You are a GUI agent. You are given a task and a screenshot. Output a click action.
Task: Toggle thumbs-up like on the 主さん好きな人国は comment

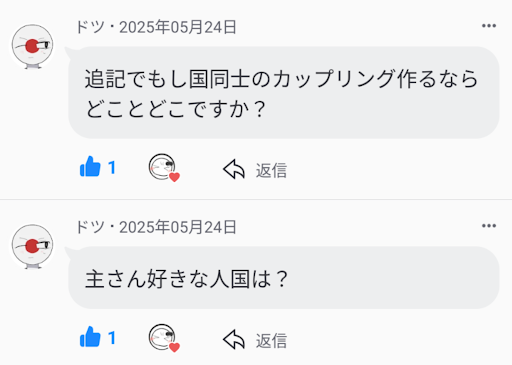tap(90, 337)
